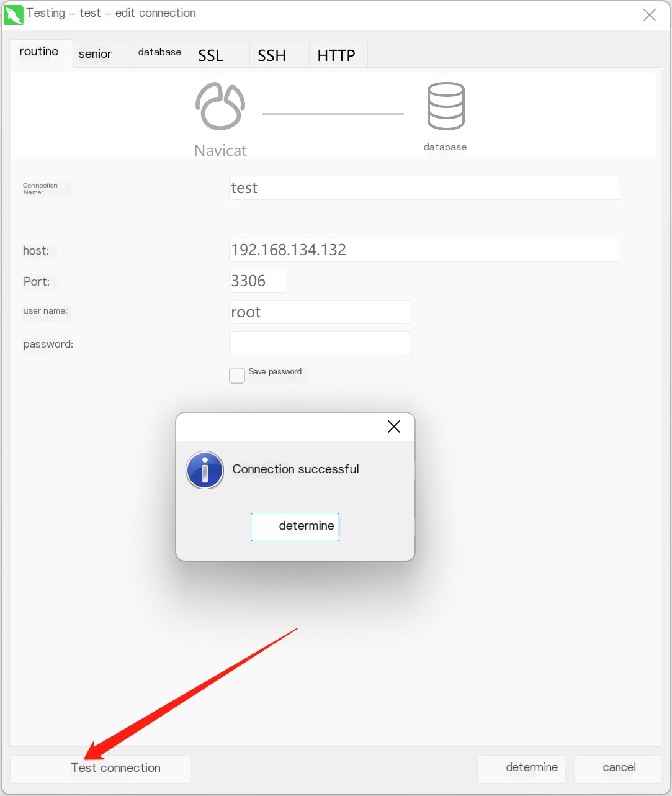Viewport: 672px width, 796px height.
Task: Click the cancel button
Action: point(618,769)
